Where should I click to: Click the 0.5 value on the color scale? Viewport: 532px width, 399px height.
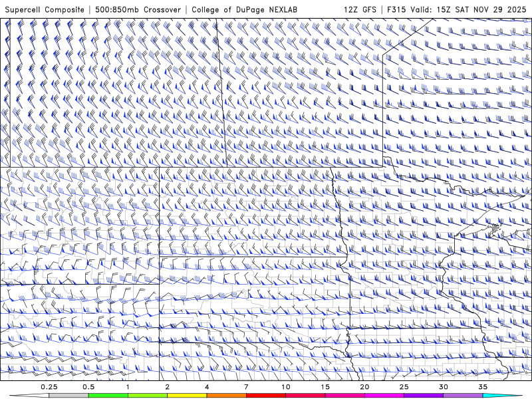[88, 387]
